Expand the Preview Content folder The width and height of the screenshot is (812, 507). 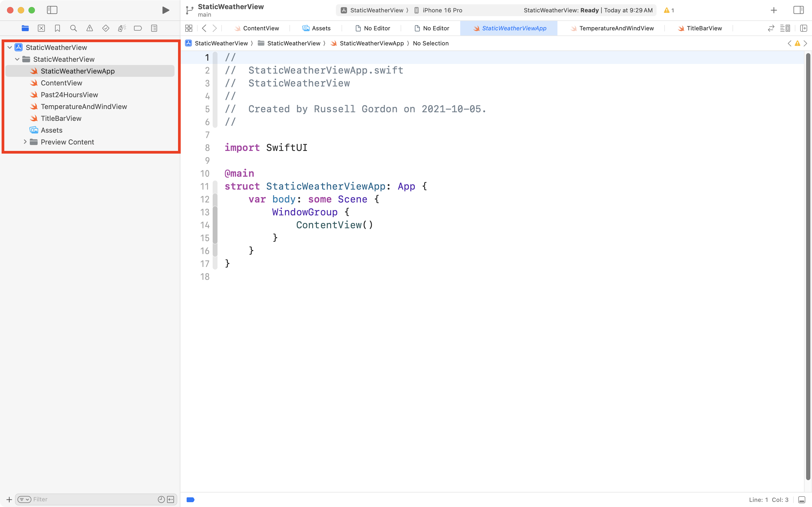tap(25, 142)
